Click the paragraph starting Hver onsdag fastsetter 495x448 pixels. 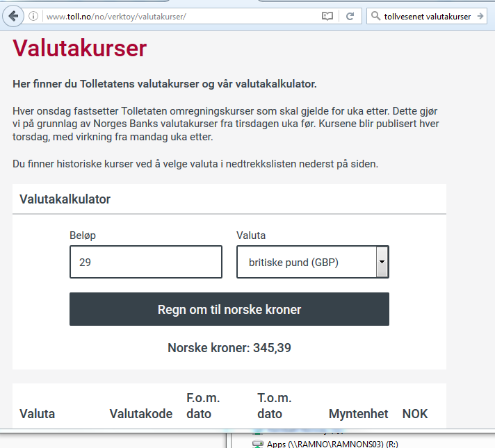(x=226, y=124)
